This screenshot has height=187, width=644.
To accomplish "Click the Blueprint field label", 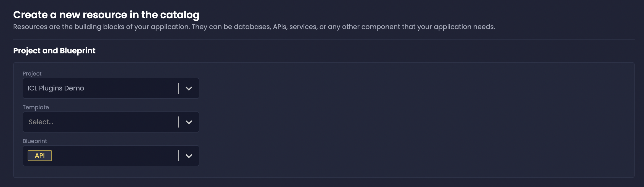I will (35, 141).
